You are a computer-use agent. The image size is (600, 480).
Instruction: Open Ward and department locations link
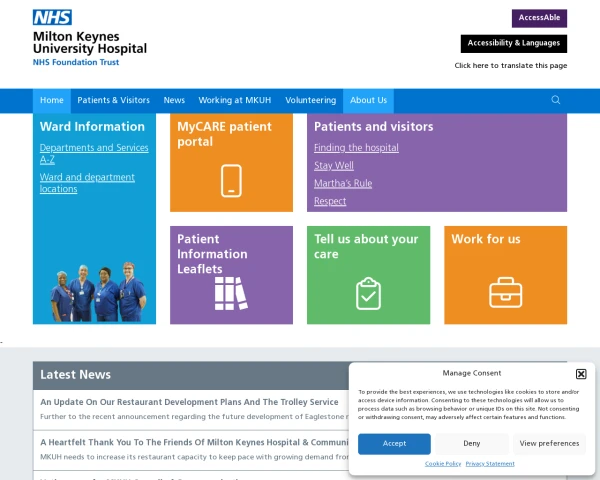pyautogui.click(x=87, y=183)
